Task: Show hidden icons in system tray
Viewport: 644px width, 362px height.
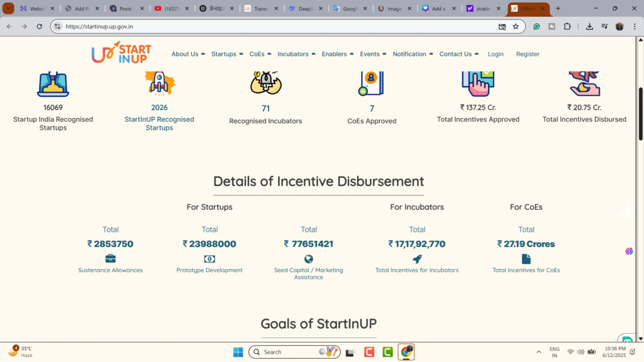Action: 538,352
